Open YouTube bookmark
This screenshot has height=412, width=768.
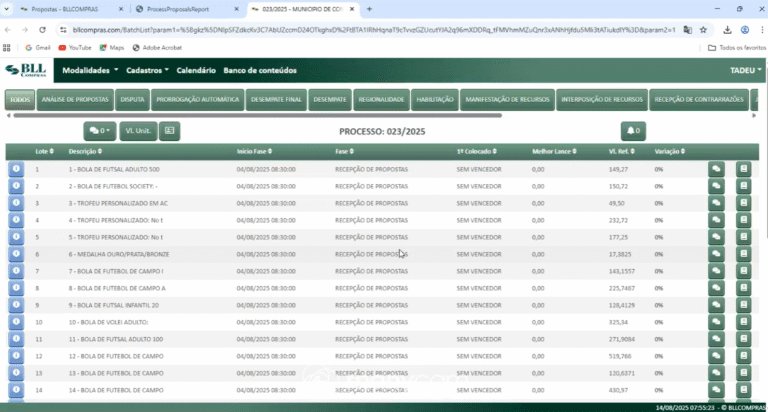(75, 48)
